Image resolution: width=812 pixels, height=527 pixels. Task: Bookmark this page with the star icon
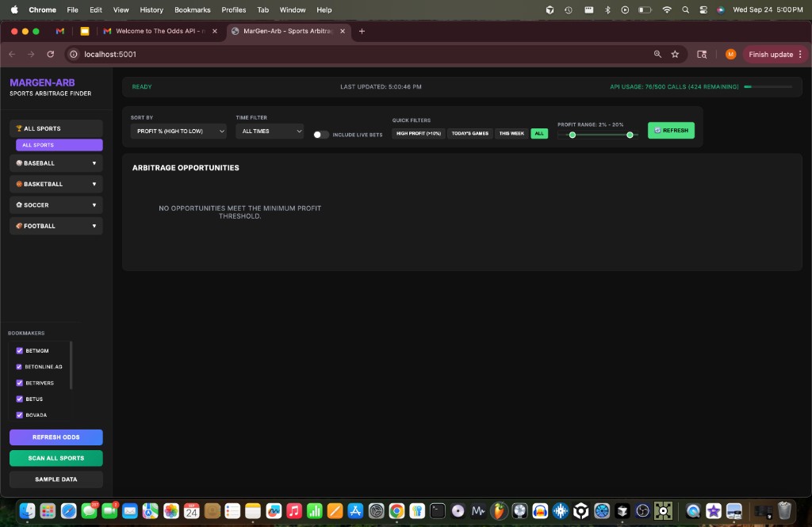click(x=675, y=54)
